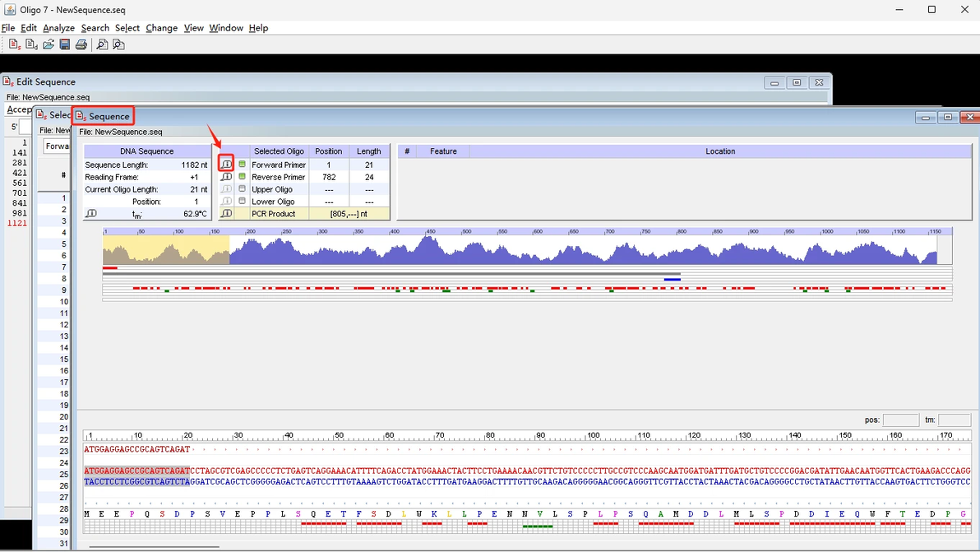Click the open file folder icon
Image resolution: width=980 pixels, height=552 pixels.
49,44
